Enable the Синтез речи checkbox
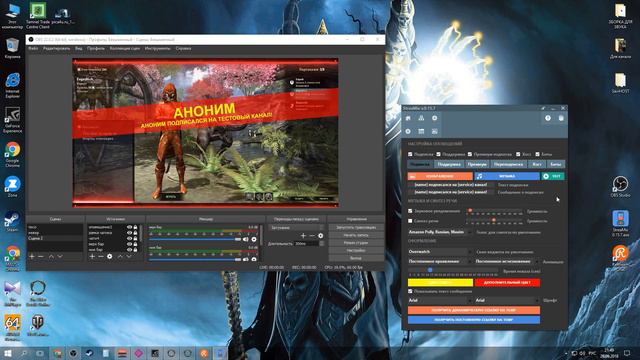Image resolution: width=640 pixels, height=360 pixels. click(x=410, y=221)
